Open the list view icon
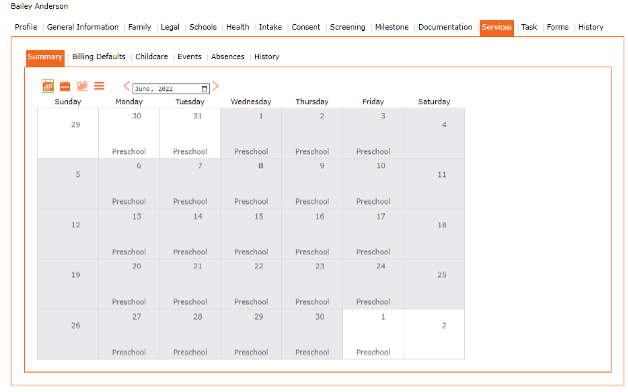 pyautogui.click(x=99, y=86)
